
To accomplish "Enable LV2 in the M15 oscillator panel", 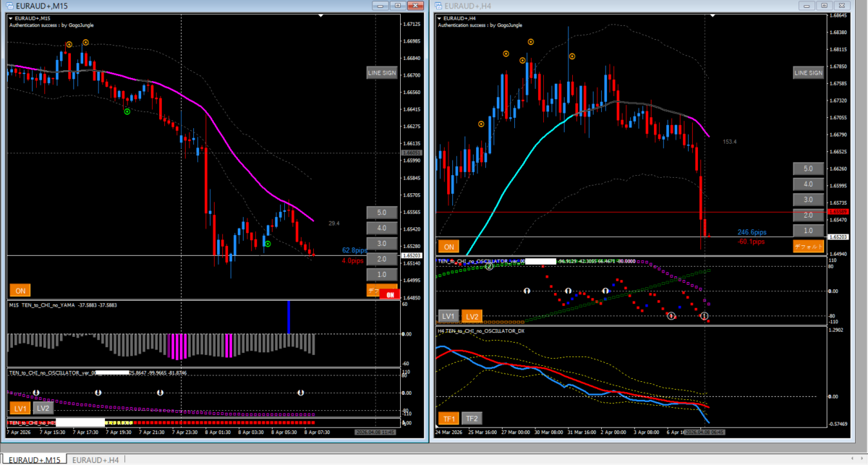I will tap(43, 409).
